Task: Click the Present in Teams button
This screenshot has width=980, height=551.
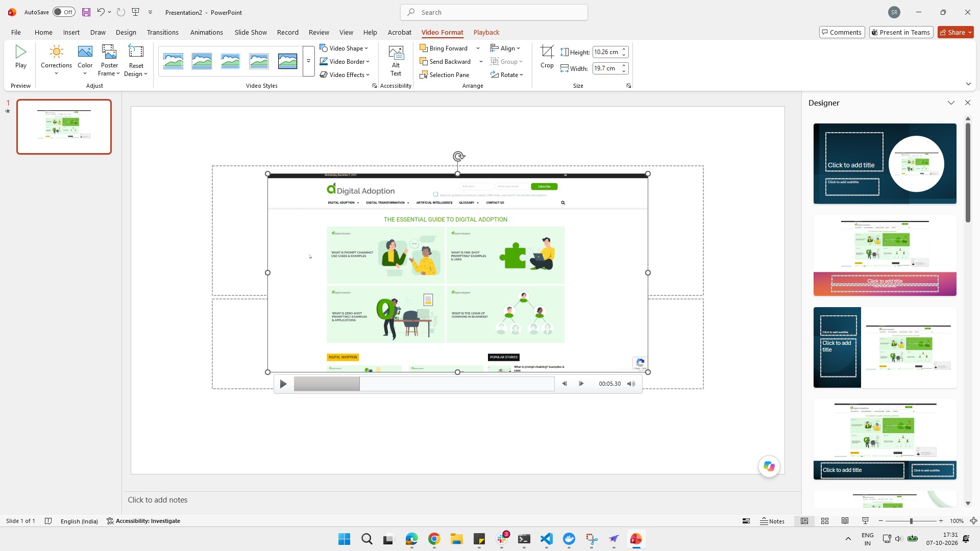Action: click(x=901, y=32)
